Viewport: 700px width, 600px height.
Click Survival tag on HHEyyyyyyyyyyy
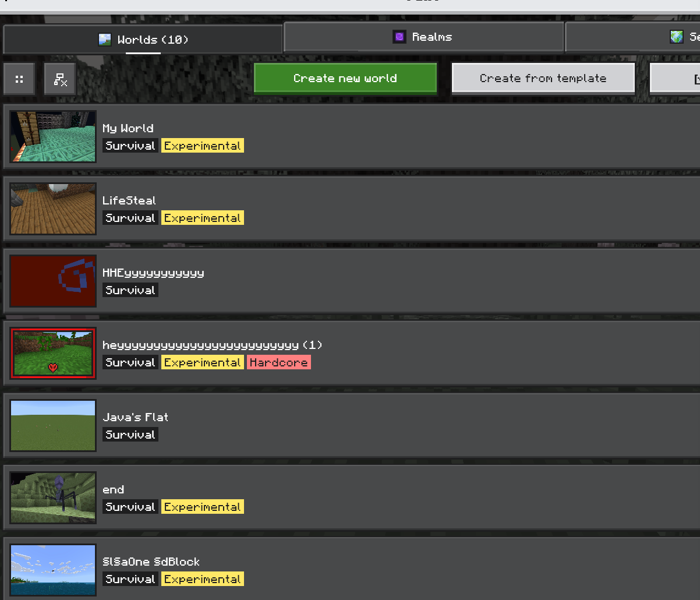pyautogui.click(x=130, y=290)
